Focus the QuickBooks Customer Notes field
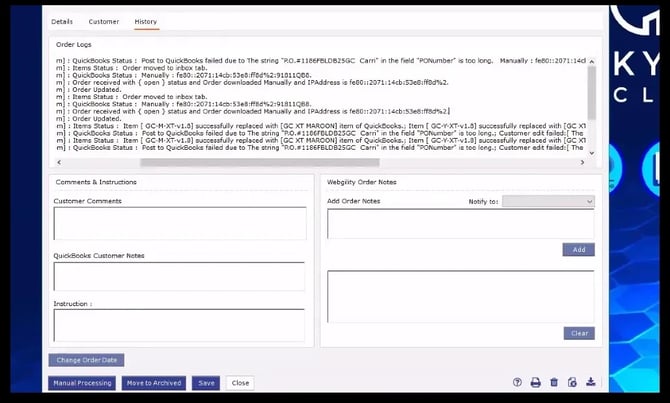The image size is (670, 403). point(178,276)
